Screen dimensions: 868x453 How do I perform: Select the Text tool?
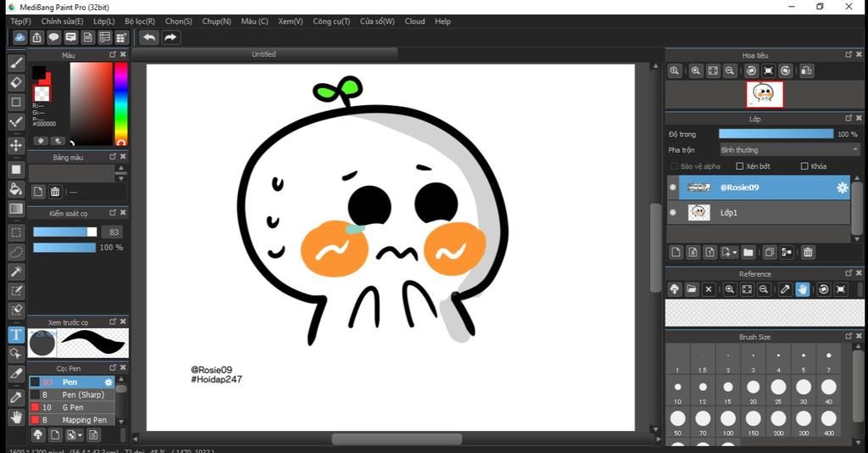pos(16,334)
